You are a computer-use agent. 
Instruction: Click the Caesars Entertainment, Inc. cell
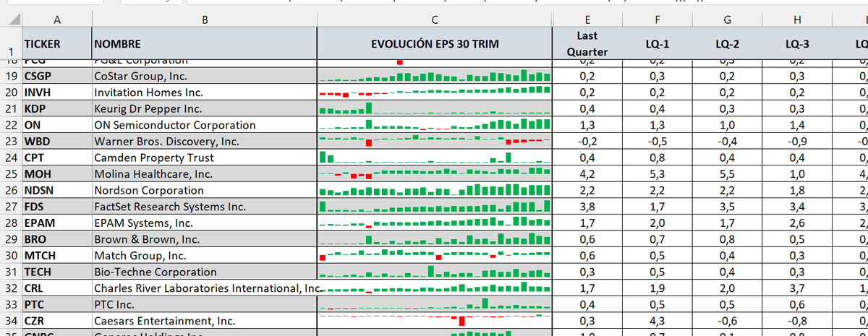(205, 321)
